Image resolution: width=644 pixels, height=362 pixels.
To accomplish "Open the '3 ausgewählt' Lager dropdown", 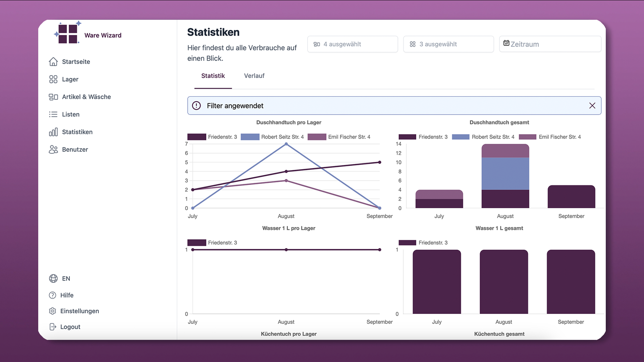I will pyautogui.click(x=448, y=44).
